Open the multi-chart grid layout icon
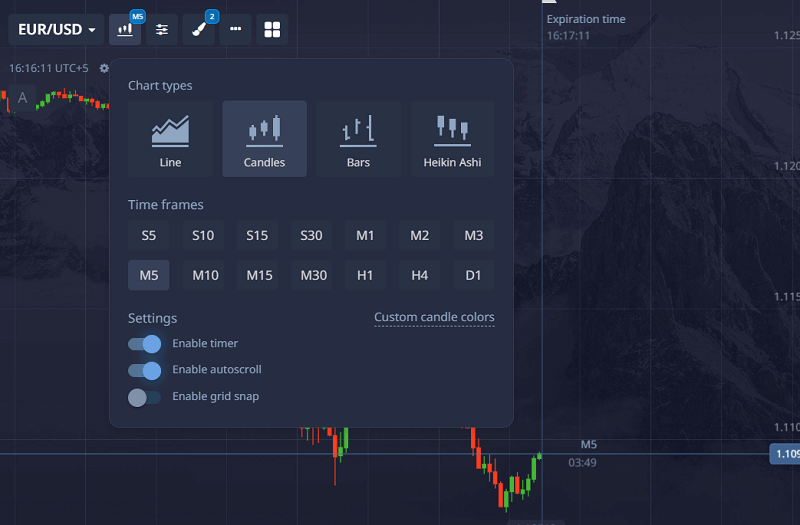This screenshot has height=525, width=800. pos(272,30)
